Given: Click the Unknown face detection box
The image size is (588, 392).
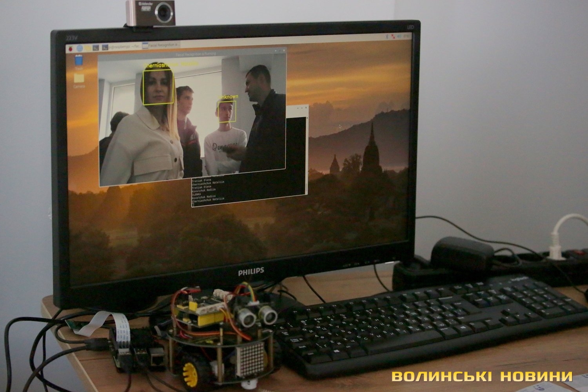Looking at the screenshot, I should 227,111.
